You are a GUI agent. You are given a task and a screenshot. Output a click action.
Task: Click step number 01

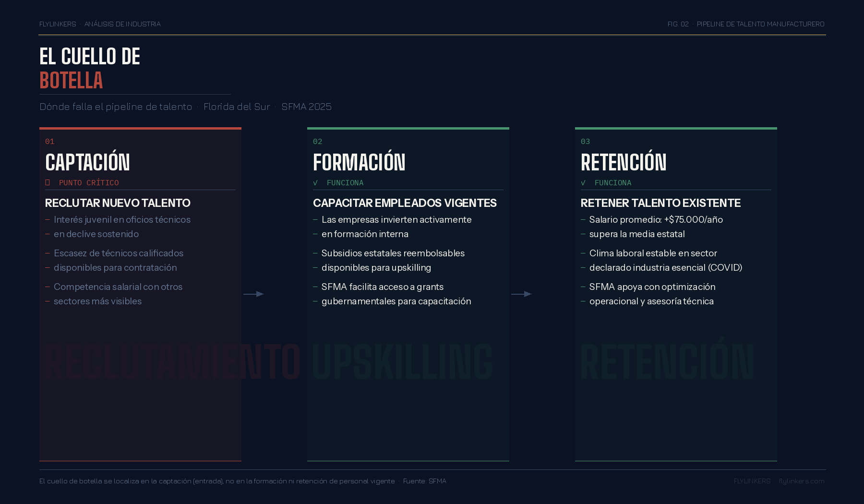tap(50, 142)
